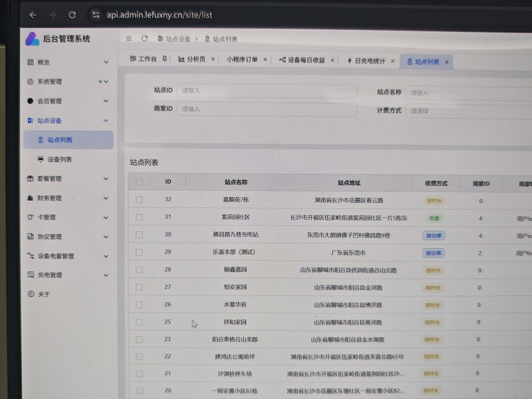The height and width of the screenshot is (399, 532).
Task: Check the row 27 恒安家园 checkbox
Action: coord(139,287)
